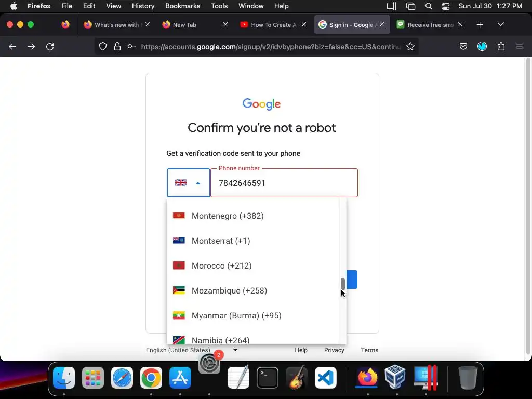
Task: Collapse the UK country code dropdown
Action: tap(188, 183)
